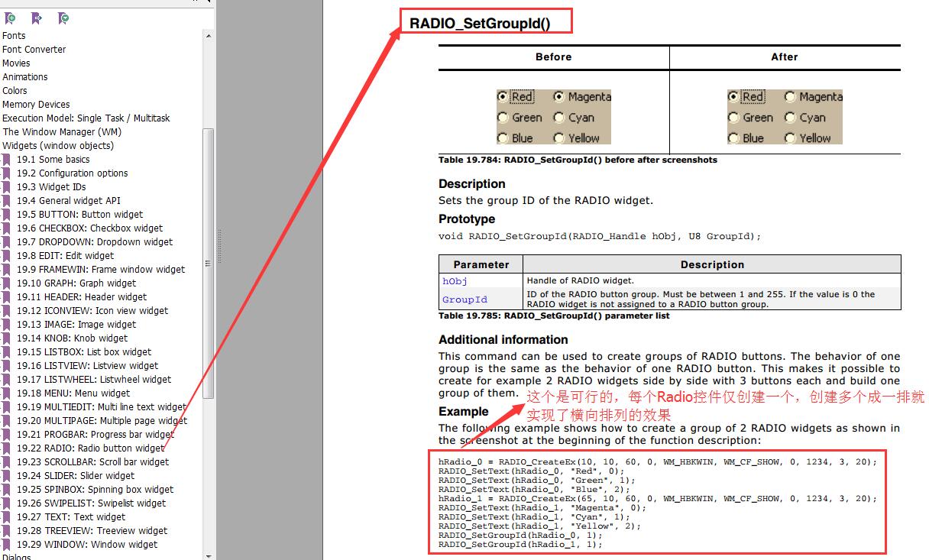Open 19.16 LISTVIEW: Listview widget bookmark
The height and width of the screenshot is (560, 929).
click(87, 366)
